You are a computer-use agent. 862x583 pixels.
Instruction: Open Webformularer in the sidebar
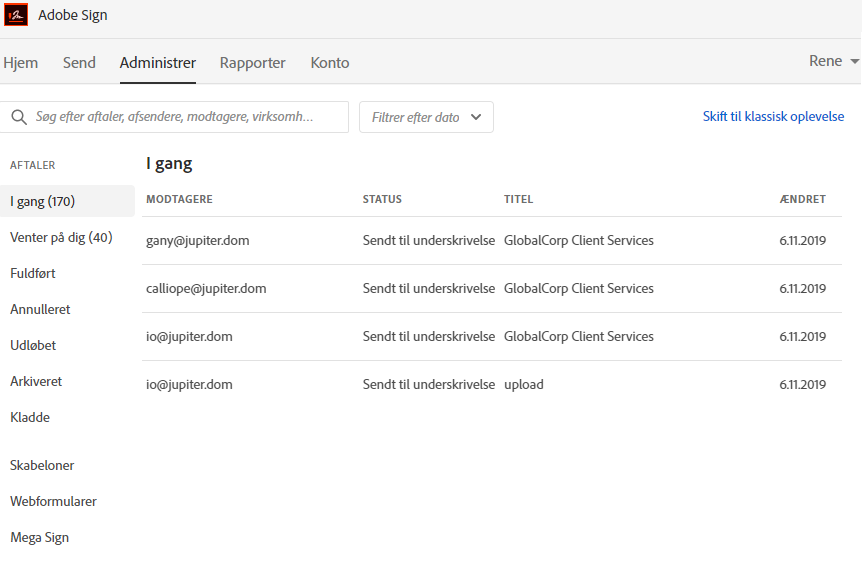pos(53,501)
